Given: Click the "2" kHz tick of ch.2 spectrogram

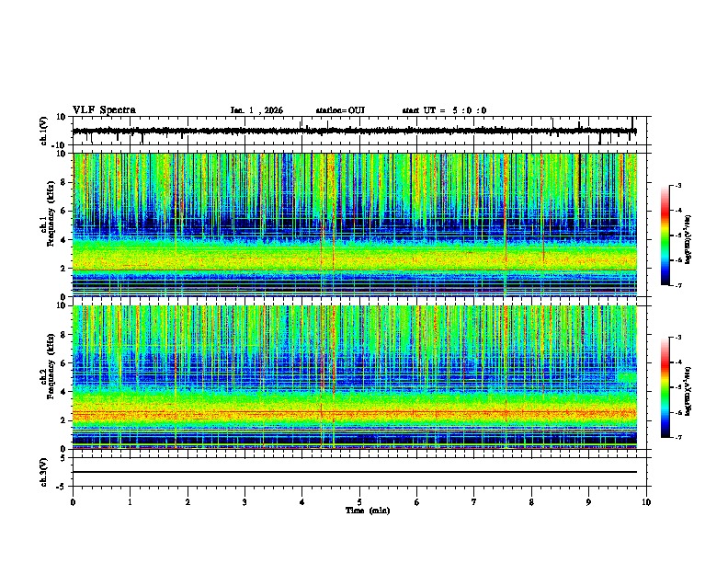Looking at the screenshot, I should (x=63, y=420).
